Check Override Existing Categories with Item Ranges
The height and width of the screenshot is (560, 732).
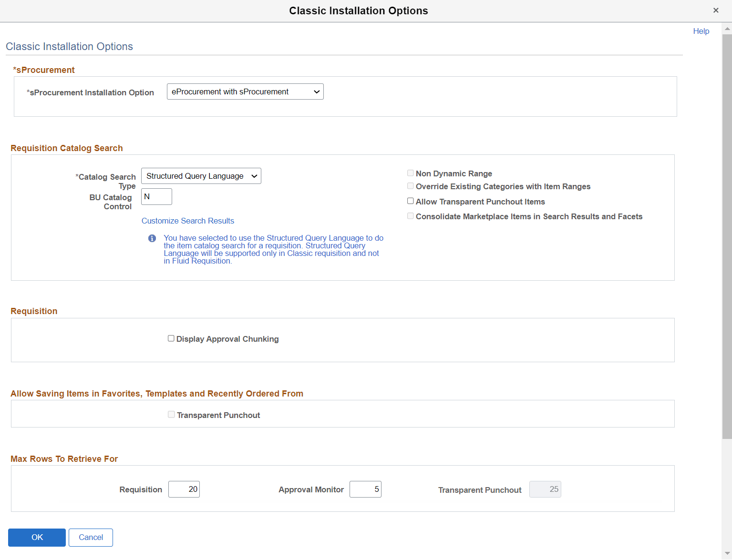click(410, 186)
